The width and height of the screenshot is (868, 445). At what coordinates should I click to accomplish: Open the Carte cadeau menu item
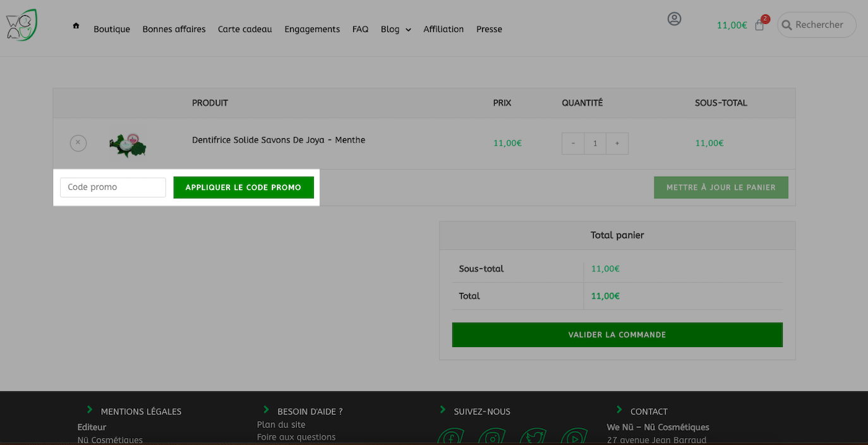(245, 29)
